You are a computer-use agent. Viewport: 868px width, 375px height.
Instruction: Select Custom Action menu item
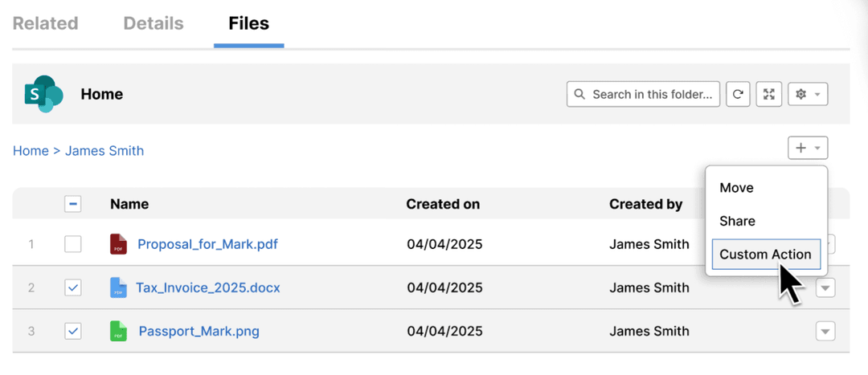(x=766, y=255)
